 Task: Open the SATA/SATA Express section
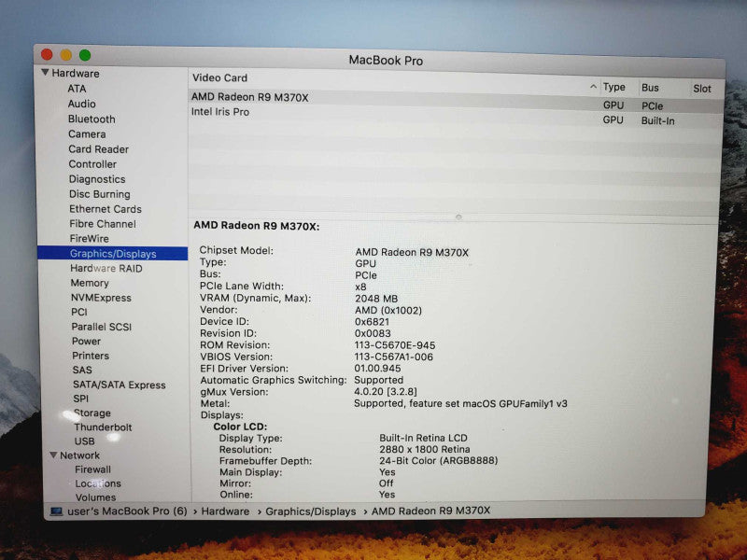pyautogui.click(x=120, y=385)
